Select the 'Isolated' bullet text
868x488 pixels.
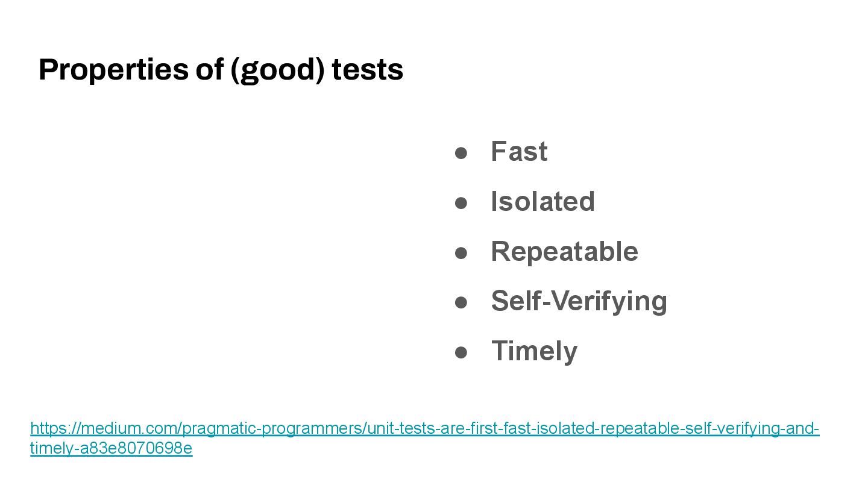(x=542, y=201)
